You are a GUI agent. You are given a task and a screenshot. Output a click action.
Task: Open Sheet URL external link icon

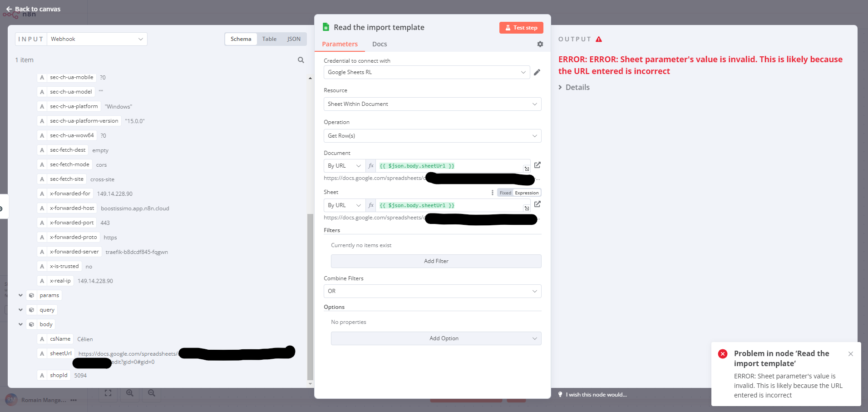coord(538,204)
